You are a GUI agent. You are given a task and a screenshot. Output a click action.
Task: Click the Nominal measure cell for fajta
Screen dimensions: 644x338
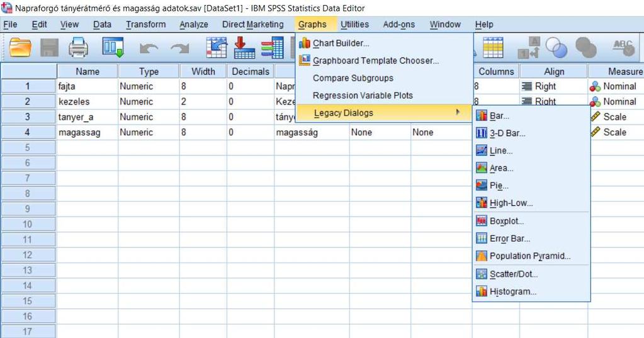coord(616,86)
